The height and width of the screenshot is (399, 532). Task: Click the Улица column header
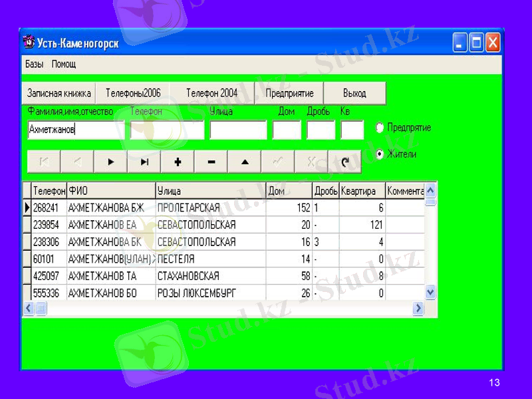click(210, 192)
